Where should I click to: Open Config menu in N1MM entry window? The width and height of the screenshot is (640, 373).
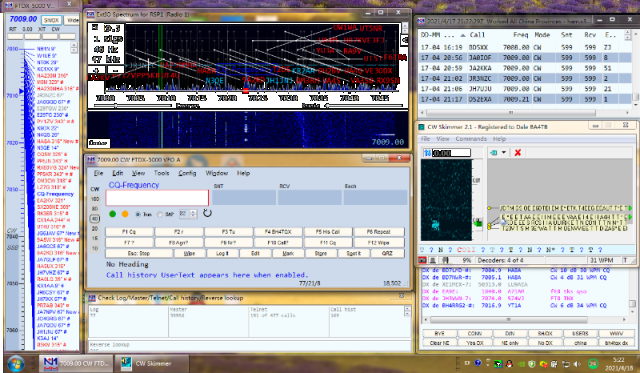click(x=187, y=173)
